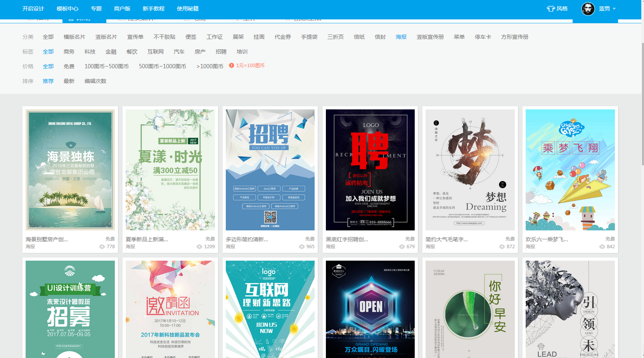Filter category by 便签
644x358 pixels.
[191, 37]
